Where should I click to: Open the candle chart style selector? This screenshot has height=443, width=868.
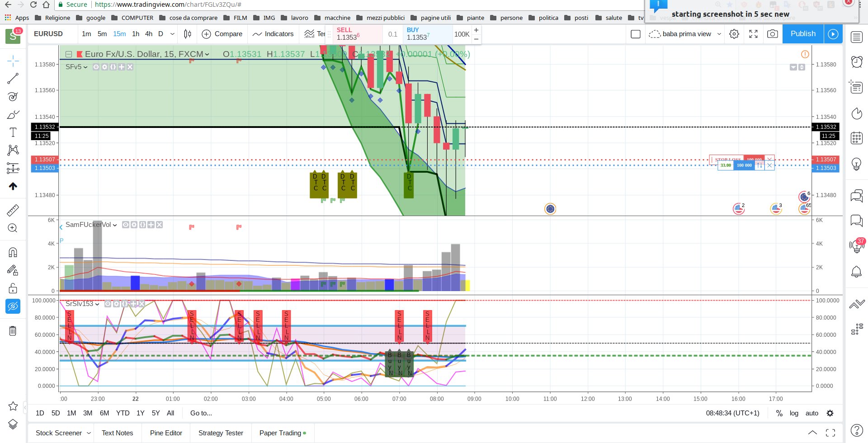(x=188, y=34)
